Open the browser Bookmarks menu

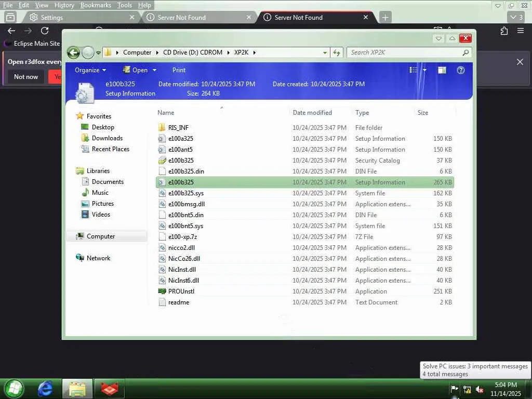pos(96,5)
